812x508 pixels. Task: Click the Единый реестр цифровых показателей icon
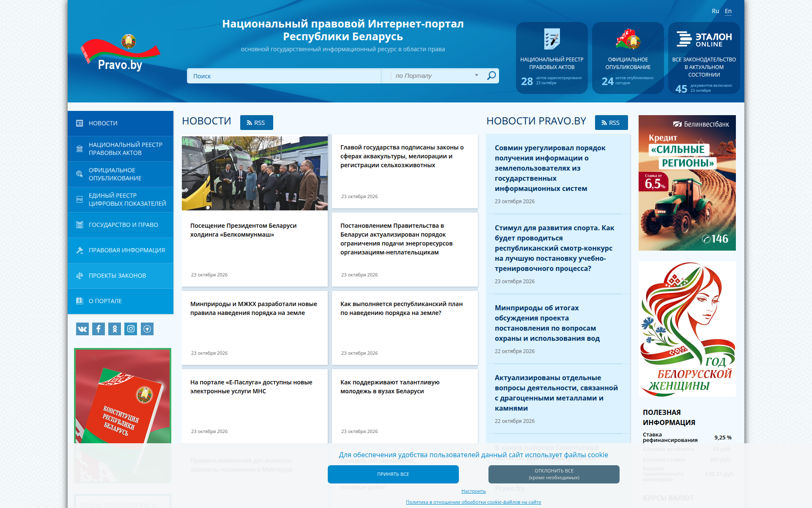coord(80,199)
